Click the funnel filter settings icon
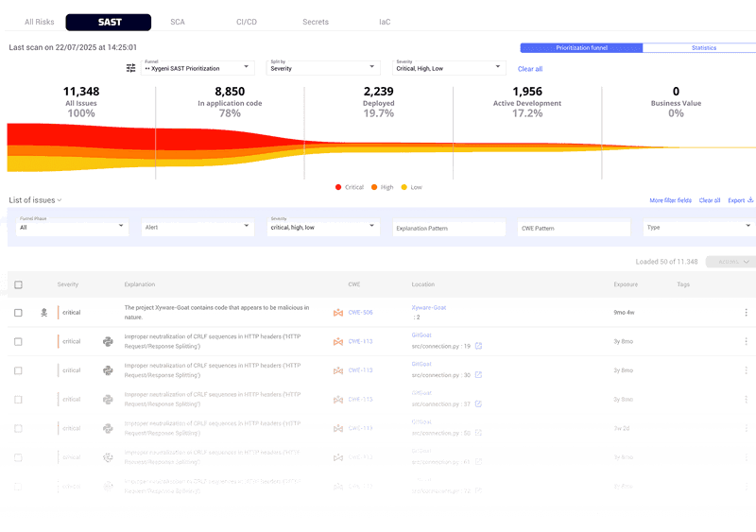This screenshot has width=756, height=532. [131, 68]
